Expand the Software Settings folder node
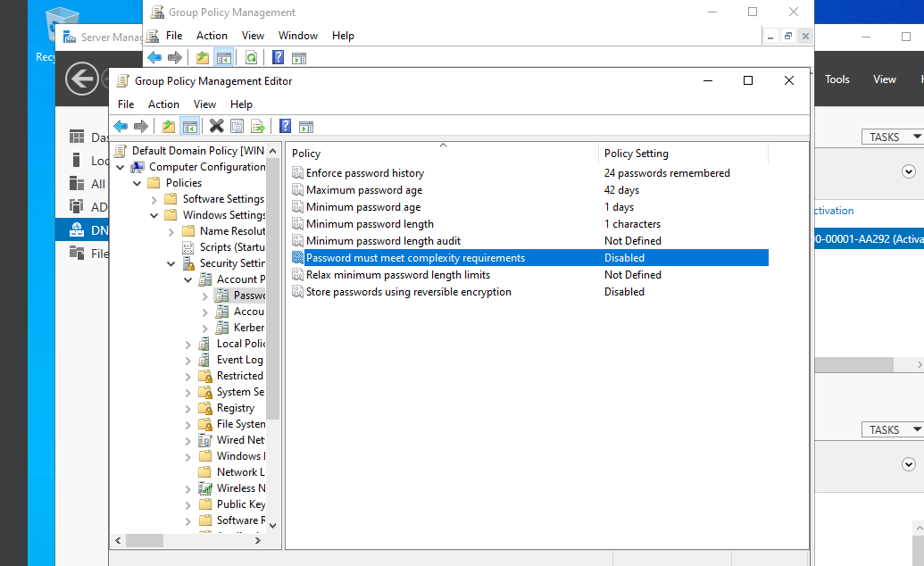This screenshot has width=924, height=566. coord(154,199)
